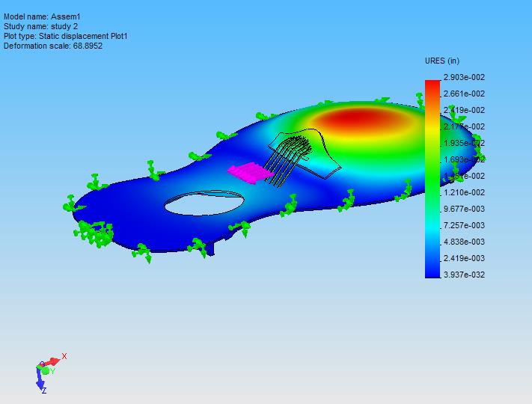
Task: Click the legend value 1.210e-002
Action: click(x=464, y=192)
